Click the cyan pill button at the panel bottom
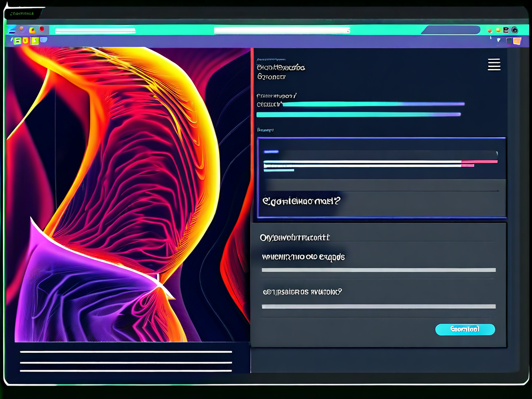532x399 pixels. coord(465,329)
